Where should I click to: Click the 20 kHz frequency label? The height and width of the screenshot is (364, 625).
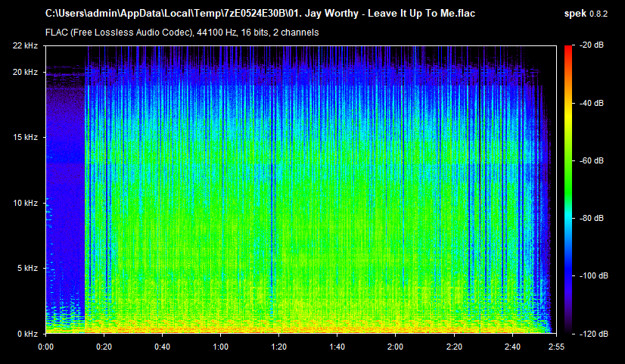click(25, 72)
